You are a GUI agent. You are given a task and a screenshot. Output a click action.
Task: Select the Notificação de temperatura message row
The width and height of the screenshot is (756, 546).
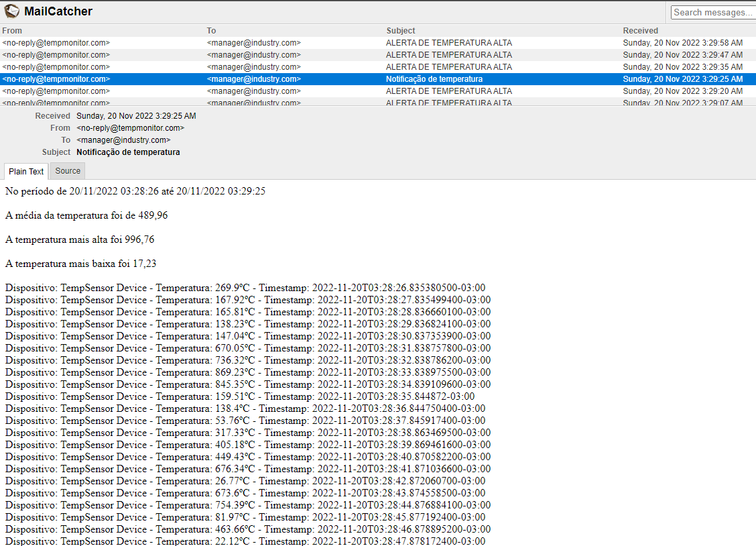434,79
